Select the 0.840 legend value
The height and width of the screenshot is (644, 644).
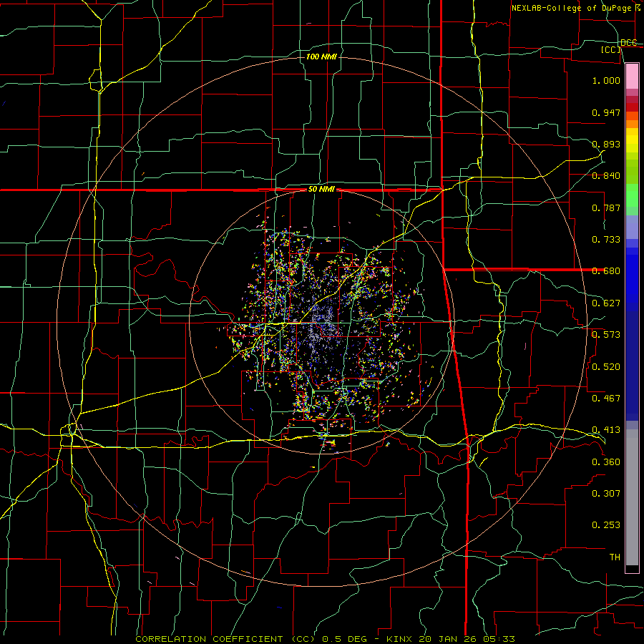click(x=606, y=176)
